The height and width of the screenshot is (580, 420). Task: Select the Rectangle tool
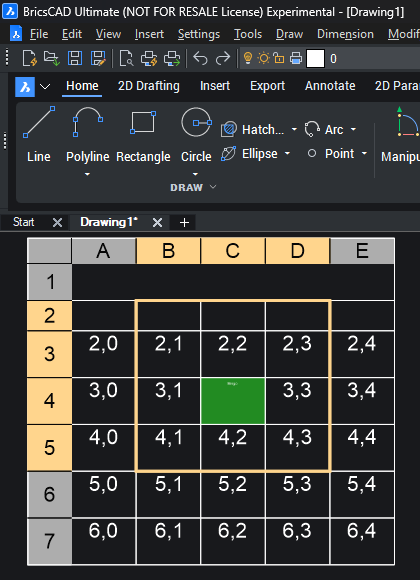pos(143,135)
